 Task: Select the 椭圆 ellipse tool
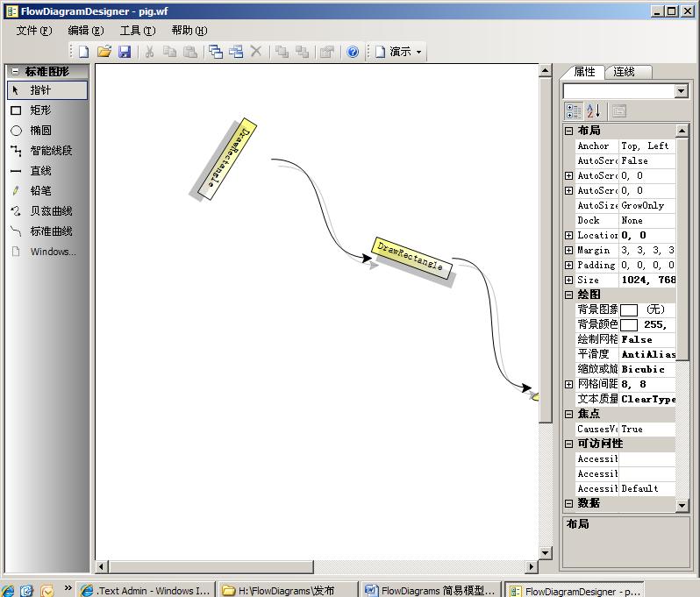pos(40,131)
